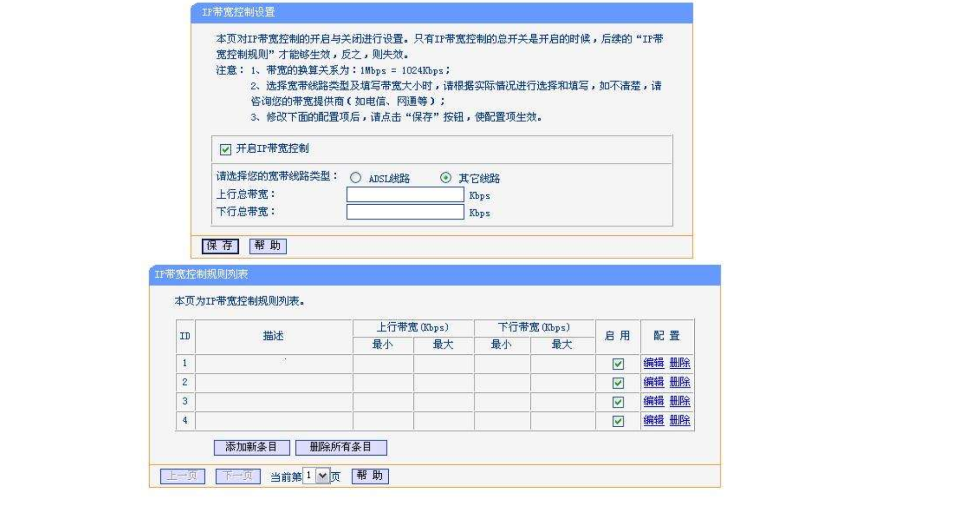
Task: Click the 帮助 button in pagination bar
Action: [370, 476]
